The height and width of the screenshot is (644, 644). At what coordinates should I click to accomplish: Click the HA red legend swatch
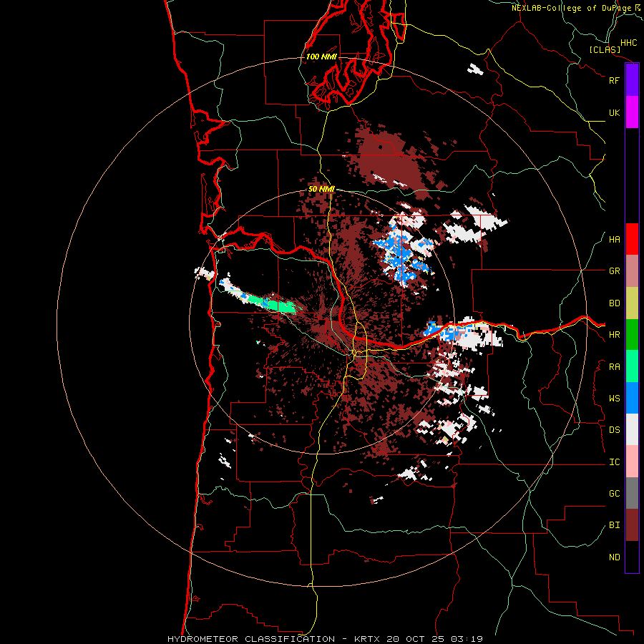[632, 239]
